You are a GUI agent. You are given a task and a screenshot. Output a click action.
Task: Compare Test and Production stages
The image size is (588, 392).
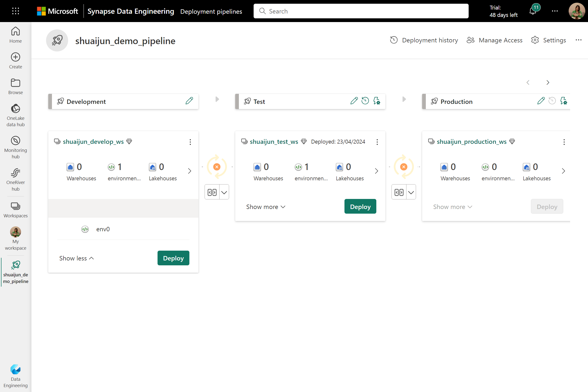(x=399, y=192)
